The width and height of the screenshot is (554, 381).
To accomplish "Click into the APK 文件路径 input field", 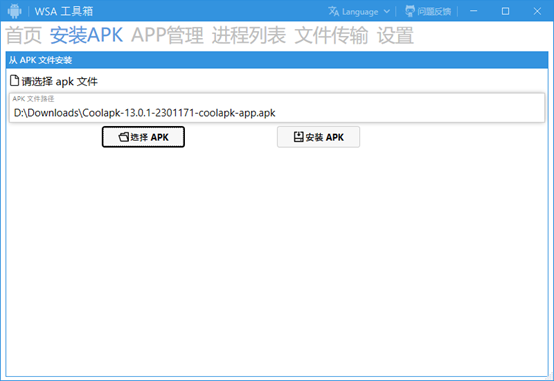I will [277, 108].
